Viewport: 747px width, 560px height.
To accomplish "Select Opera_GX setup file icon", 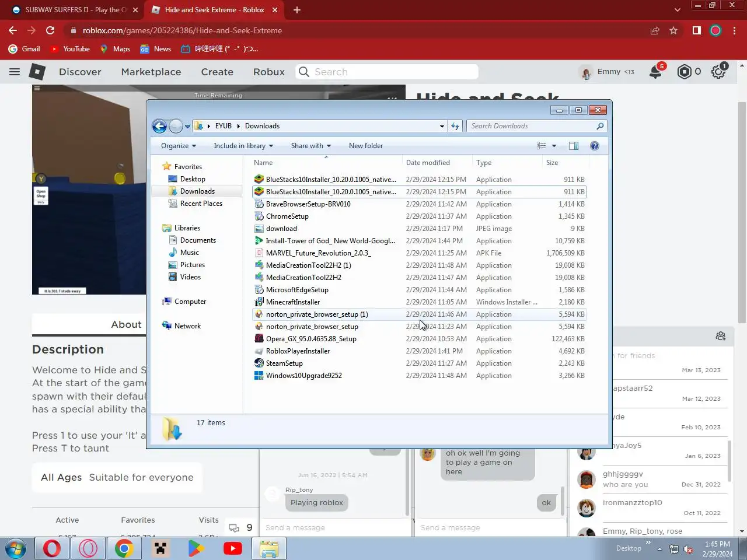I will coord(259,339).
